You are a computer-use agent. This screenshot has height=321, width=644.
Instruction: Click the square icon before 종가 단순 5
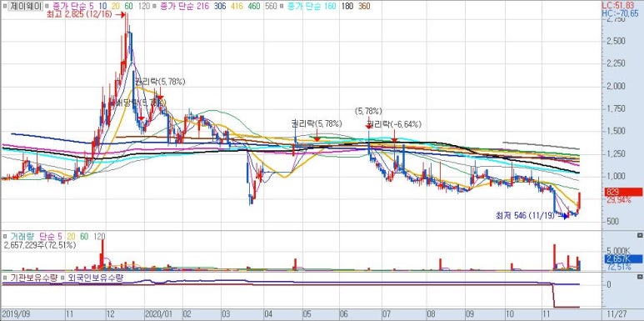tap(46, 7)
